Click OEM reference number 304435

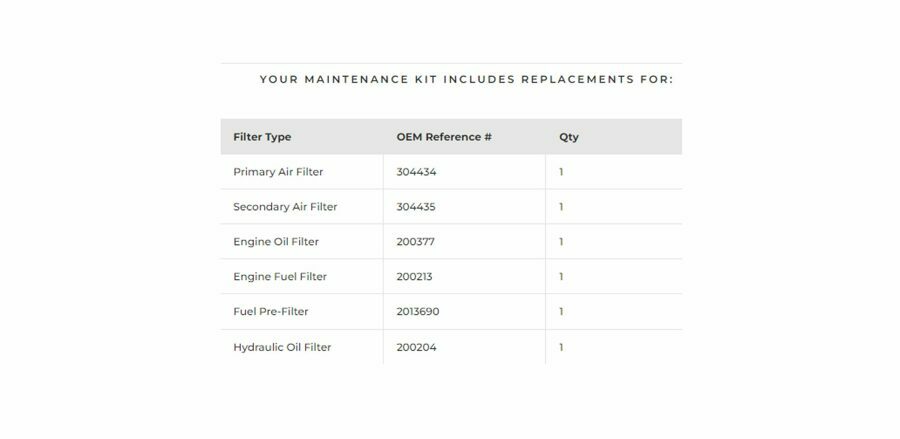click(x=417, y=207)
